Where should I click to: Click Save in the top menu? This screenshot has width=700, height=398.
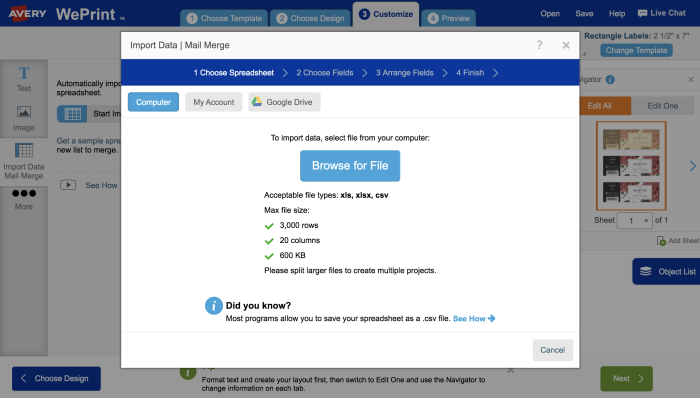[584, 13]
